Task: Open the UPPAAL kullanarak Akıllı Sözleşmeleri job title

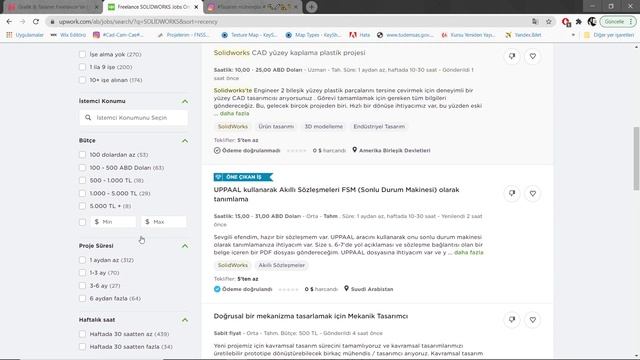Action: 336,194
